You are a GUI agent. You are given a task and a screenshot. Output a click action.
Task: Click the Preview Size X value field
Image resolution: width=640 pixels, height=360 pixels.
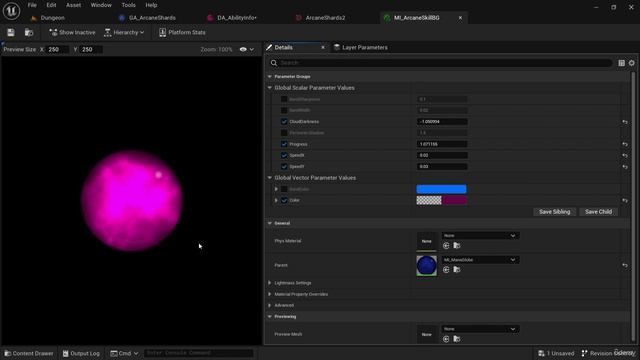click(x=57, y=49)
